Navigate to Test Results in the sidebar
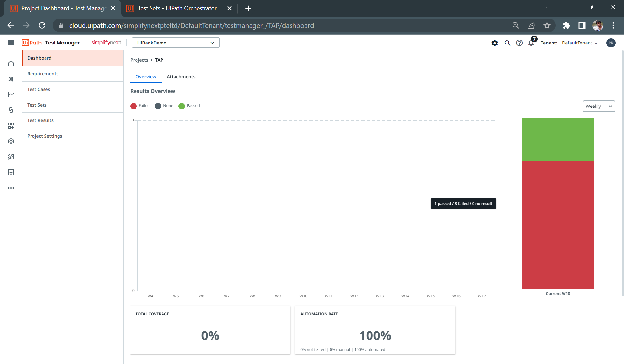Image resolution: width=624 pixels, height=364 pixels. (x=40, y=120)
